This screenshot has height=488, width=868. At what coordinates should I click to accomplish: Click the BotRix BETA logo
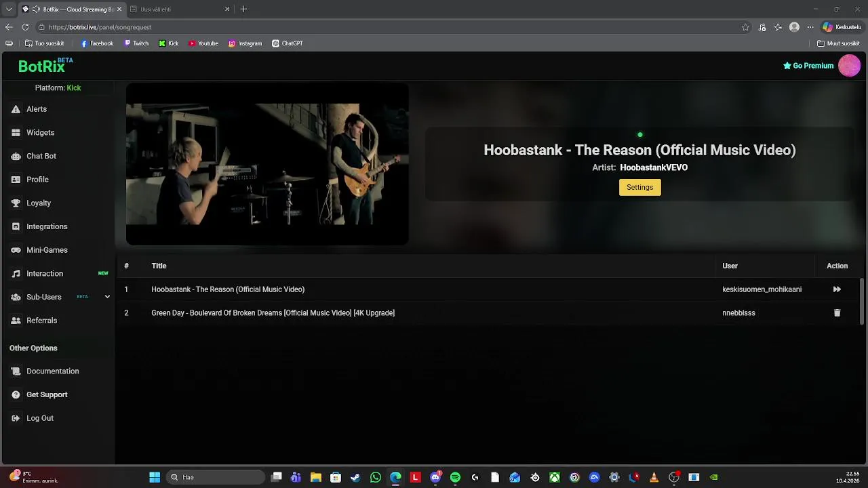pos(45,66)
